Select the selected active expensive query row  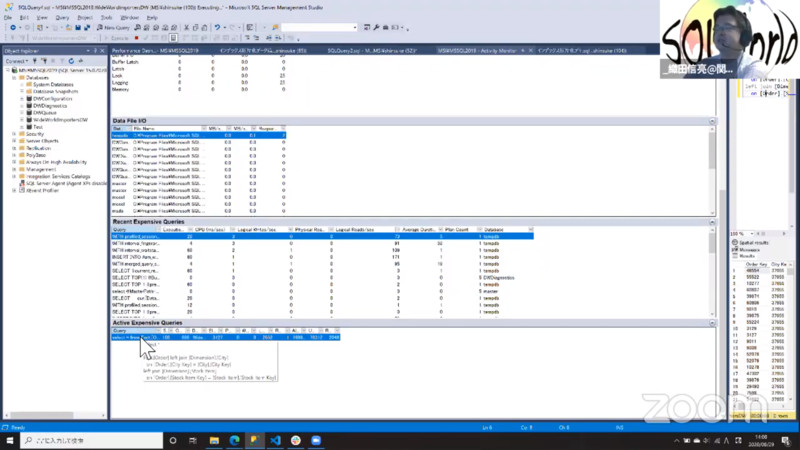click(226, 337)
